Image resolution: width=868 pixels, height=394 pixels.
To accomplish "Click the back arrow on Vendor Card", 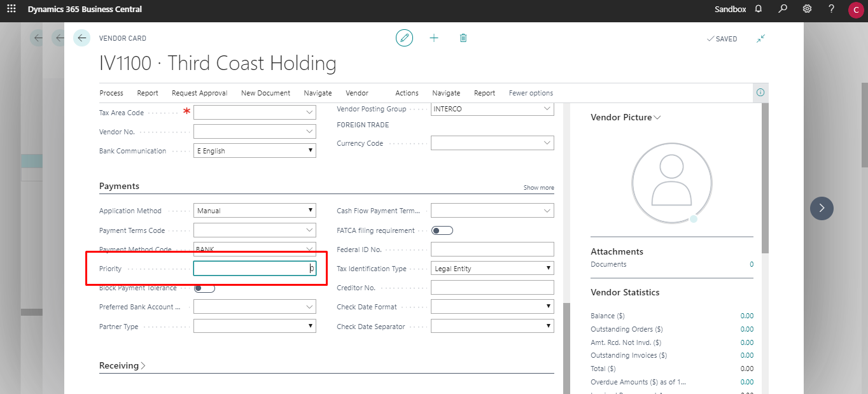I will 81,38.
